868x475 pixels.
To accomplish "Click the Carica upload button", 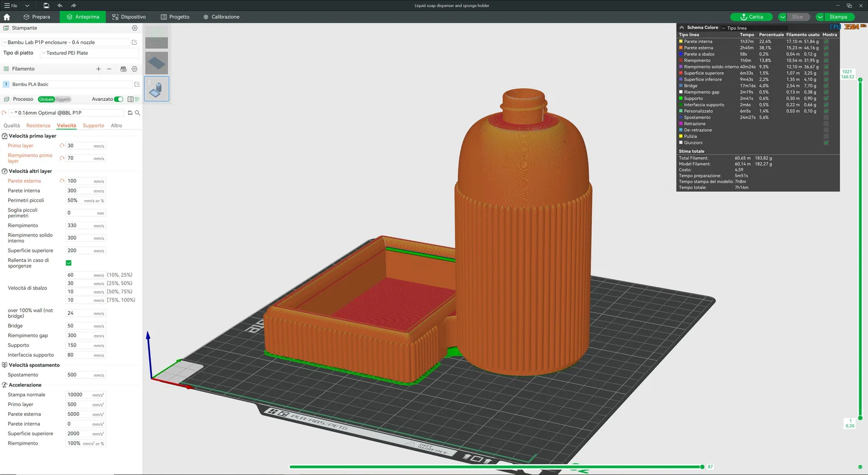I will 751,17.
